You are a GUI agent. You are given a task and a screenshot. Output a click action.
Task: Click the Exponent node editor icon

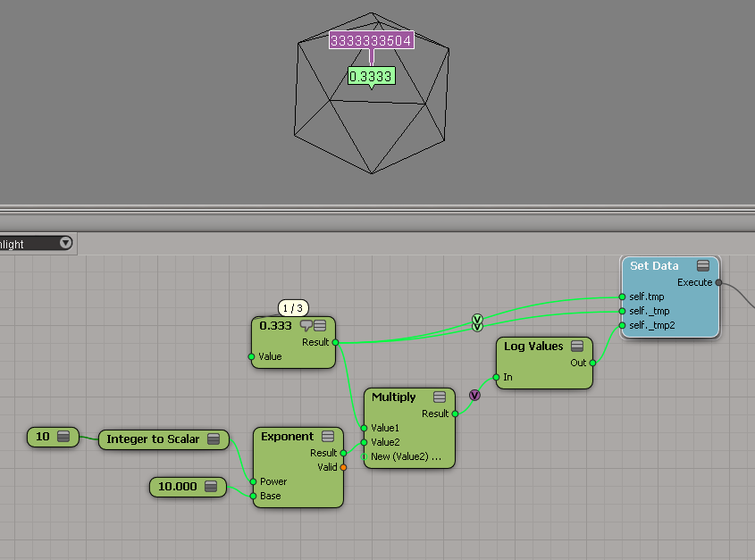click(x=328, y=437)
